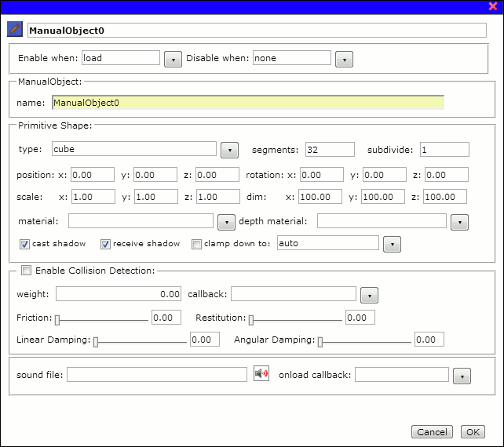Viewport: 504px width, 447px height.
Task: Open the Disable when dropdown
Action: pos(345,60)
